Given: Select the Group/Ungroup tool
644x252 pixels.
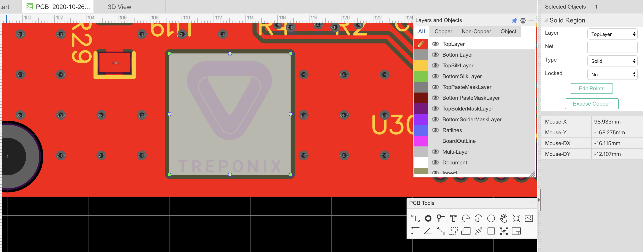Looking at the screenshot, I should (503, 231).
